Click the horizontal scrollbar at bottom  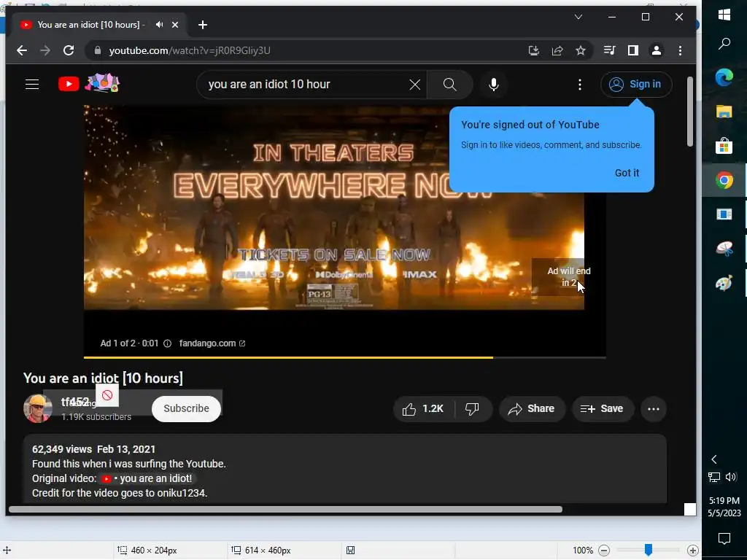[x=286, y=509]
